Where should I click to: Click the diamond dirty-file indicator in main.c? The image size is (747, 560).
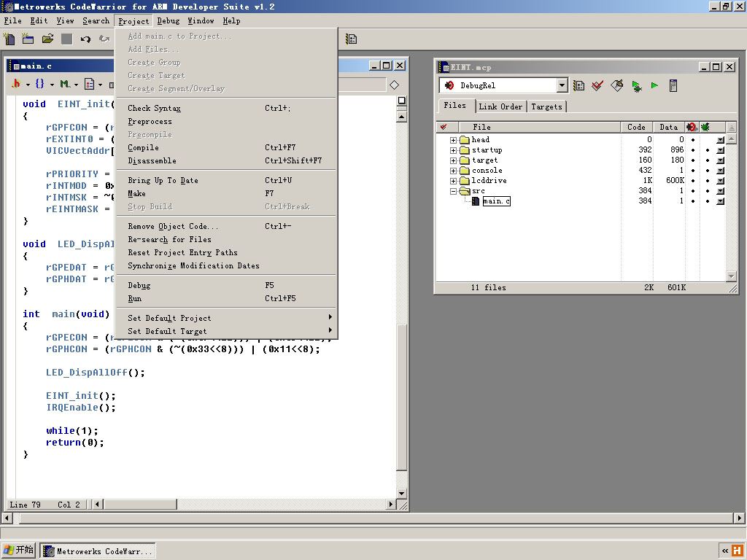pyautogui.click(x=394, y=85)
